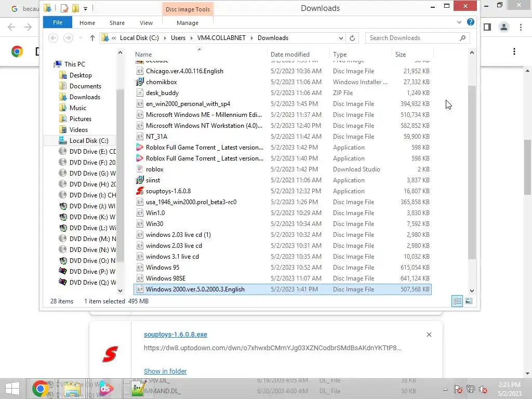Open Chrome three-dot menu

click(x=521, y=27)
